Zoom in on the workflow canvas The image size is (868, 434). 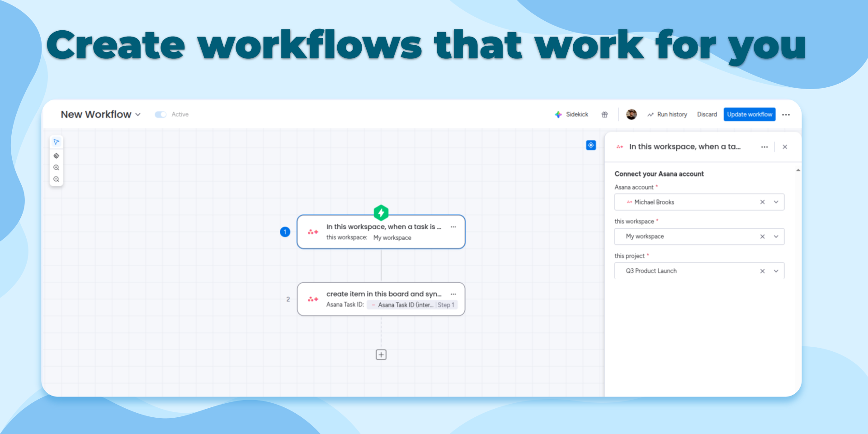[x=56, y=168]
